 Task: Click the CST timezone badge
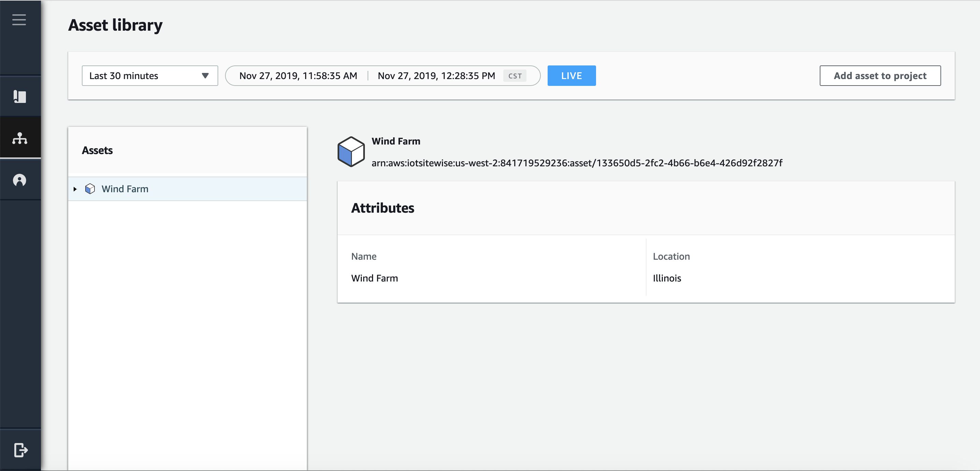click(x=515, y=76)
